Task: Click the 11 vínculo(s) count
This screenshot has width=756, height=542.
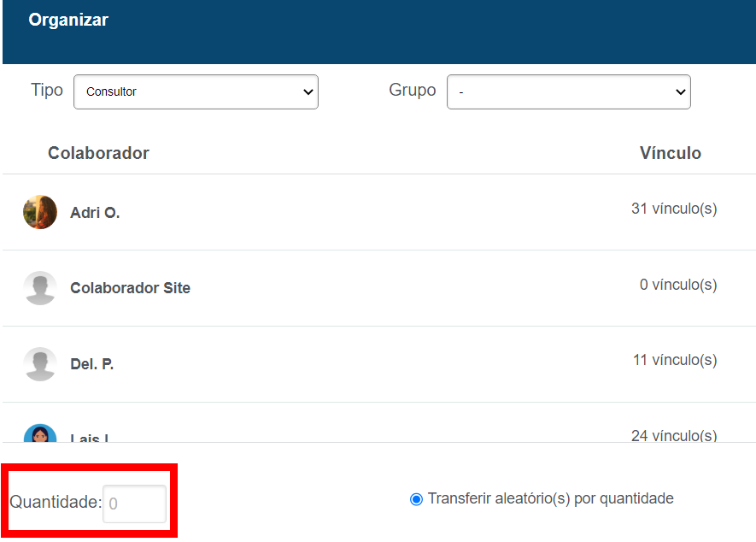Action: pyautogui.click(x=674, y=361)
